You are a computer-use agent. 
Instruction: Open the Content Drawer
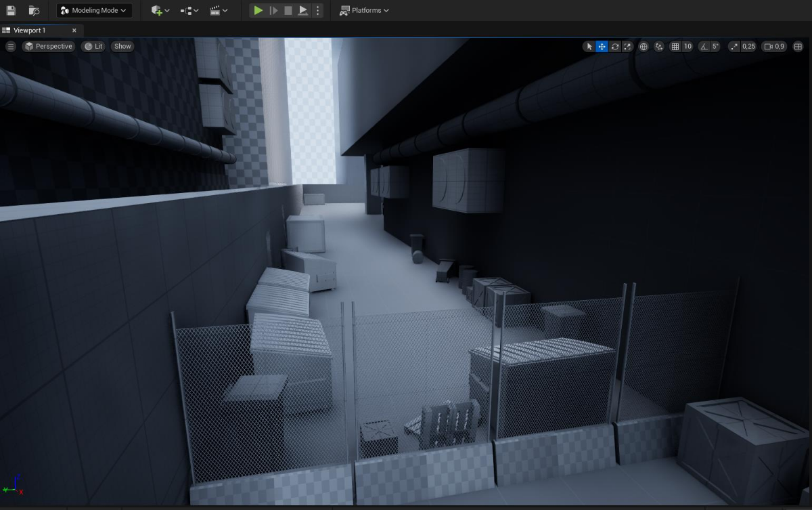tap(33, 10)
